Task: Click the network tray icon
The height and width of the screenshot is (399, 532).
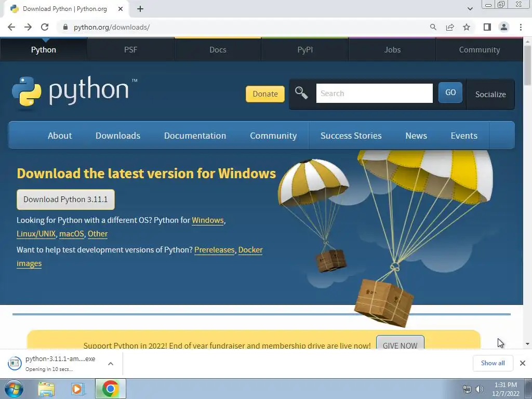Action: pyautogui.click(x=467, y=389)
